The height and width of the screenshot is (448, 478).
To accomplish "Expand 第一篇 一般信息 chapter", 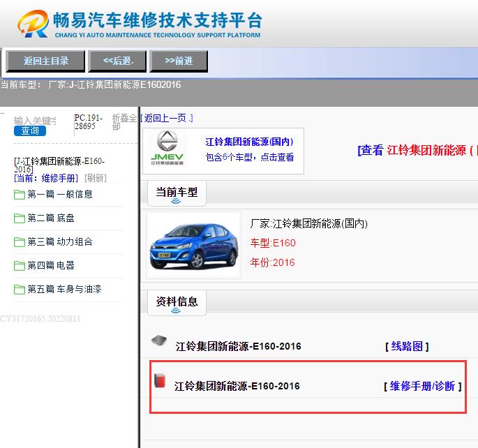I will pos(60,195).
